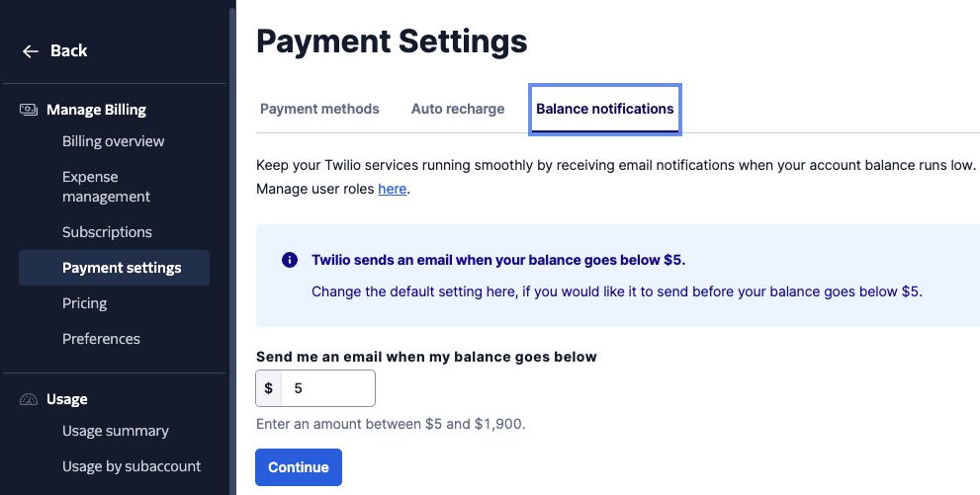Image resolution: width=980 pixels, height=495 pixels.
Task: Click the Manage Billing money icon
Action: coord(28,110)
